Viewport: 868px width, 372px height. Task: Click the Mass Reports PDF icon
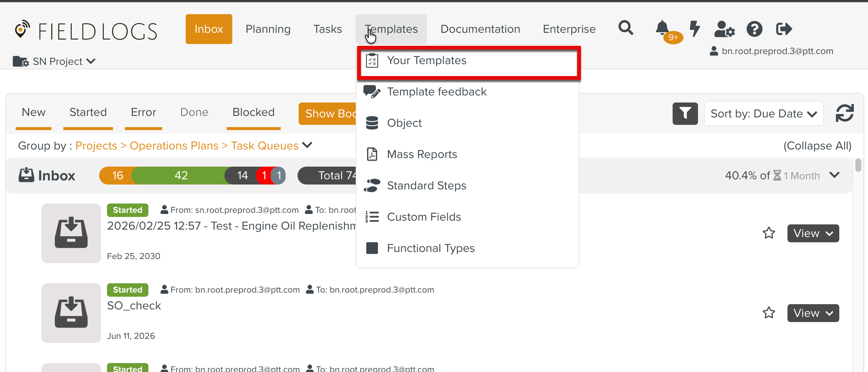(x=372, y=154)
